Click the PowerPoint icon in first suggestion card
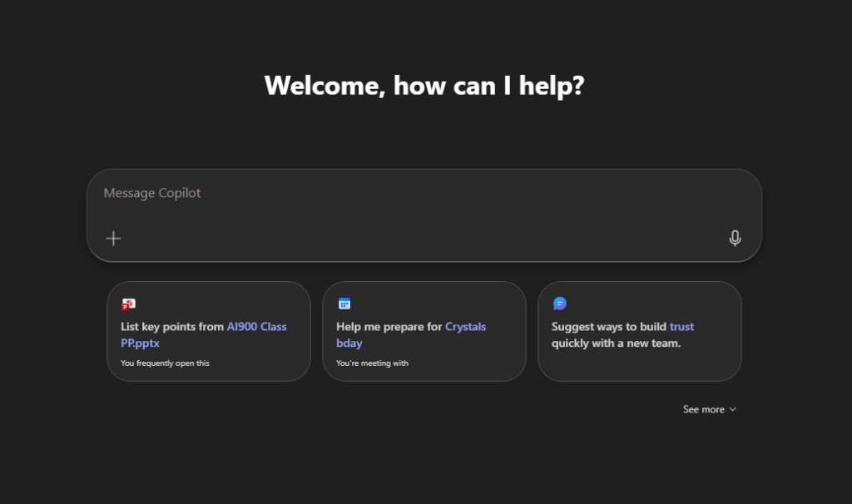The image size is (852, 504). (x=128, y=304)
